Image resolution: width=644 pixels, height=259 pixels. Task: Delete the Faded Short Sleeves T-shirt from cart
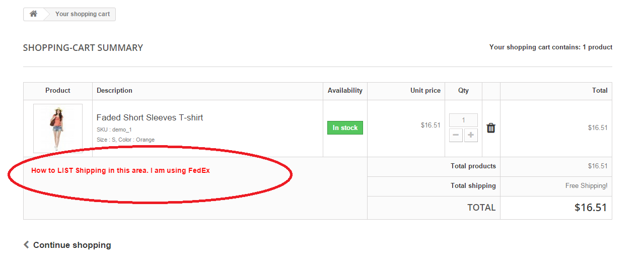point(491,128)
